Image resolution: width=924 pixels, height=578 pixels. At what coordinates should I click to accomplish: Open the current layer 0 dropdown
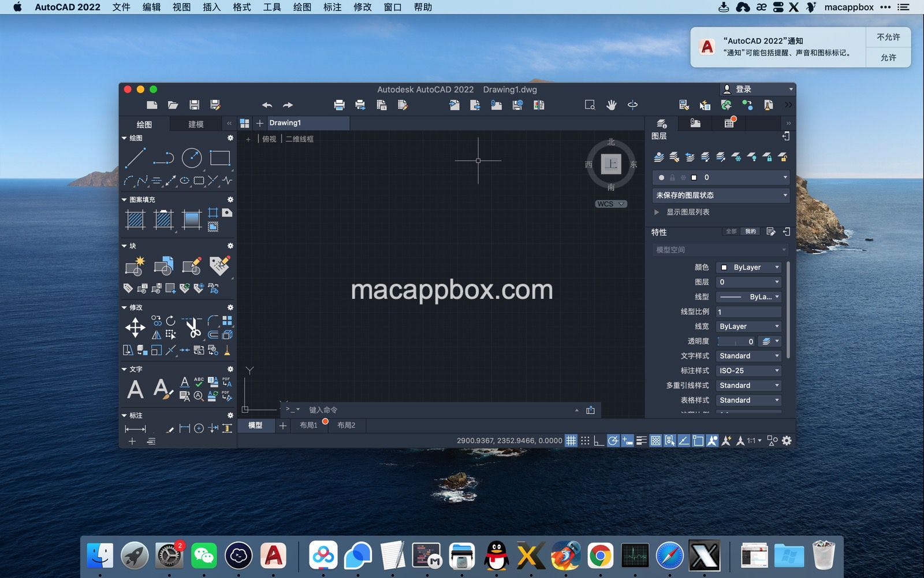pyautogui.click(x=721, y=177)
